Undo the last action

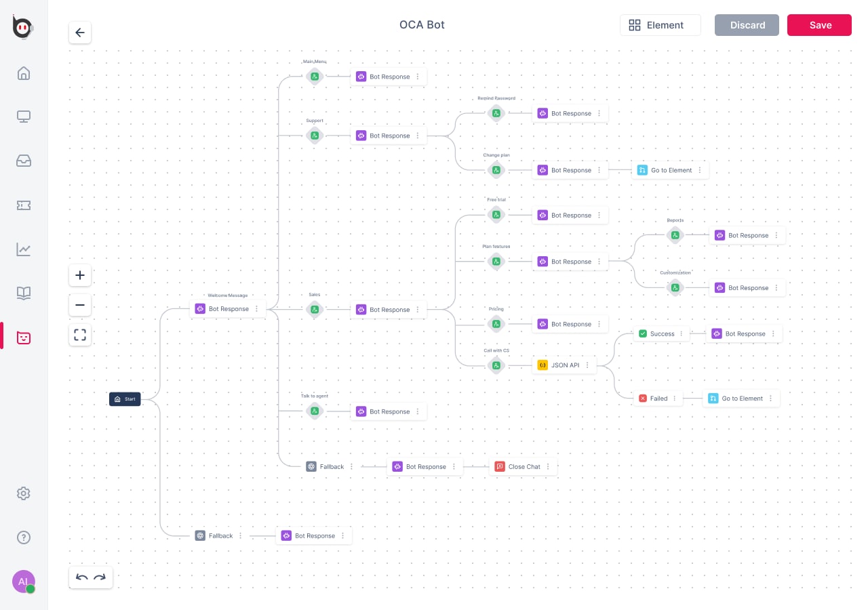(x=82, y=577)
